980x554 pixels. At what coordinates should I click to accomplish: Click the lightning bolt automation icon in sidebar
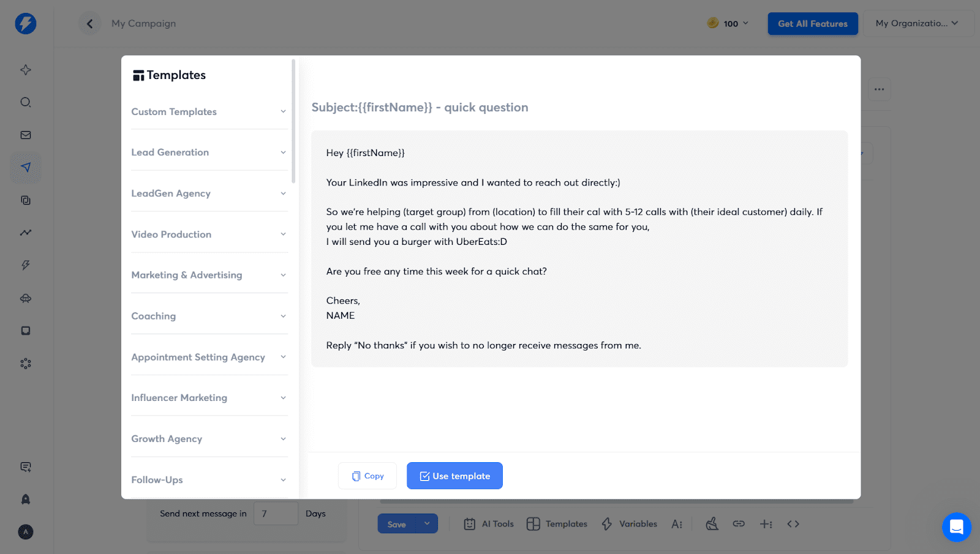click(26, 265)
